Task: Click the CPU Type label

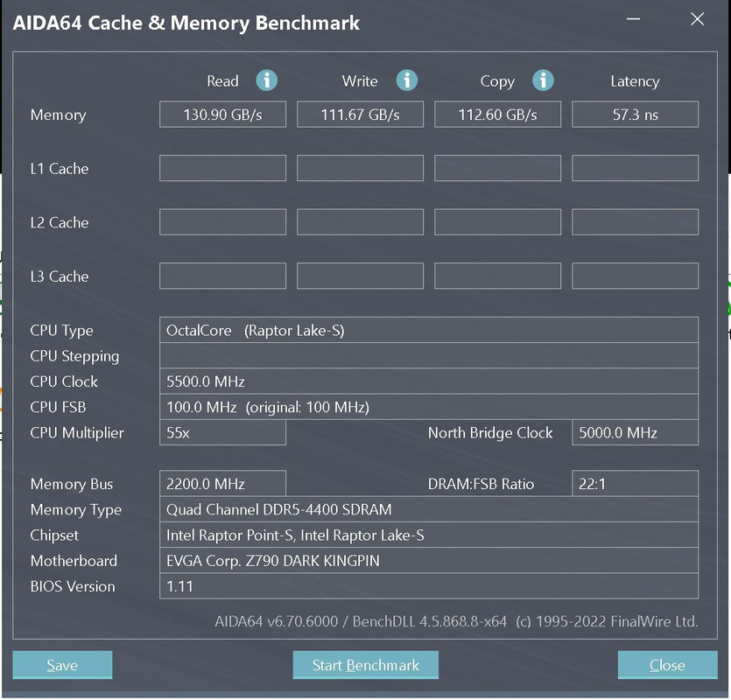Action: click(x=61, y=331)
